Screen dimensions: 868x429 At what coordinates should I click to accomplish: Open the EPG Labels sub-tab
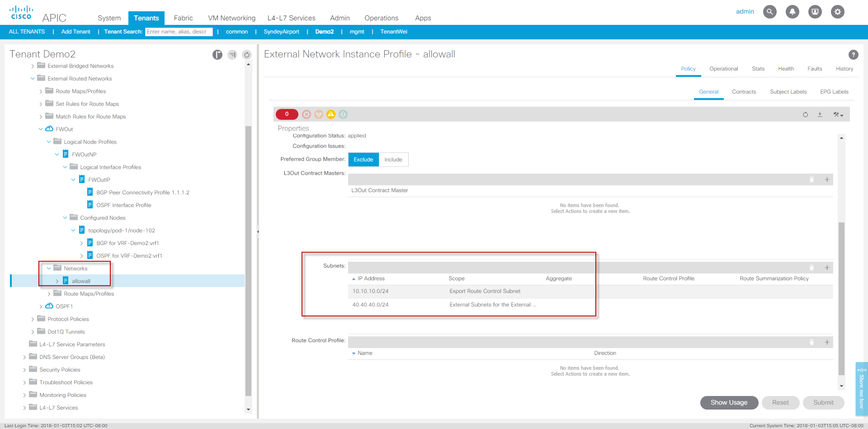[x=834, y=92]
